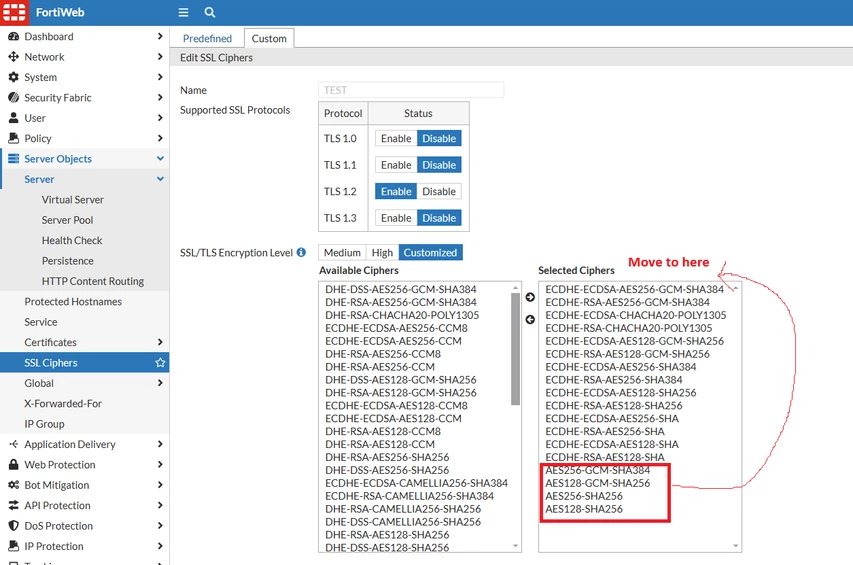Open HTTP Content Routing item
The width and height of the screenshot is (853, 565).
(92, 281)
